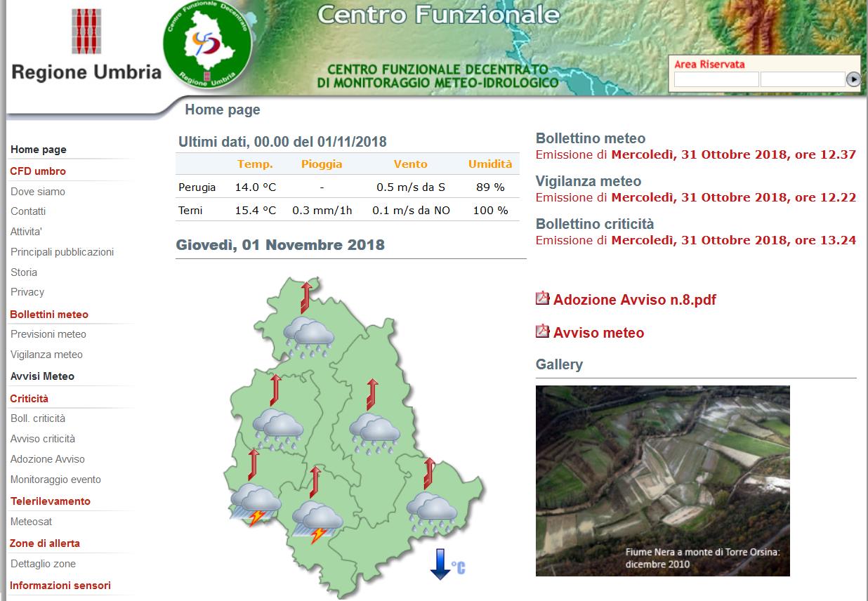
Task: Click the 'Umidità' column header
Action: (x=490, y=164)
